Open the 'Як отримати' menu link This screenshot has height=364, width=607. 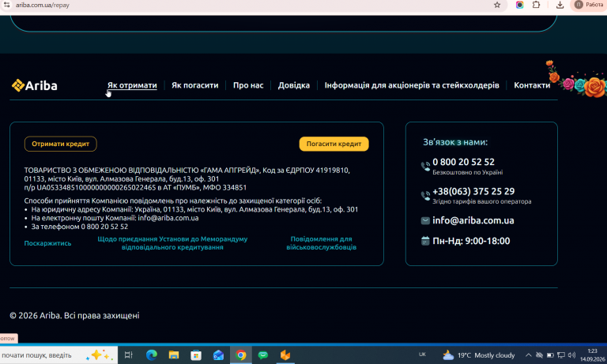(x=132, y=85)
